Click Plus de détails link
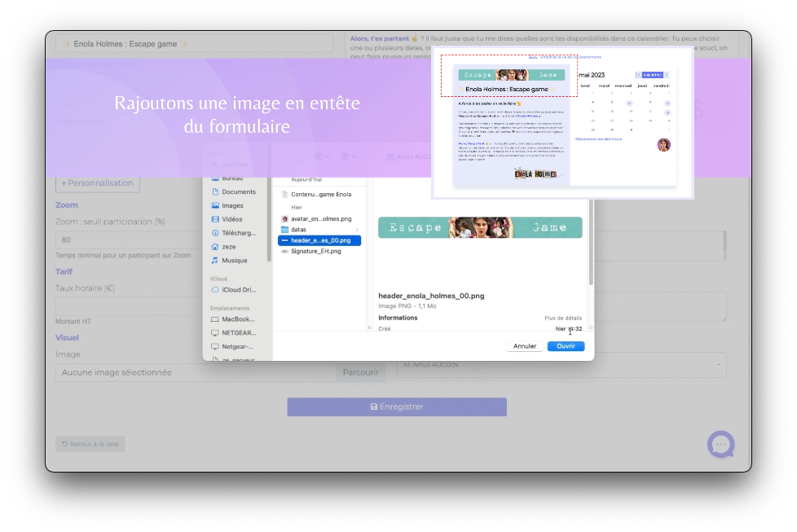Screen dimensions: 797x532 (x=562, y=318)
